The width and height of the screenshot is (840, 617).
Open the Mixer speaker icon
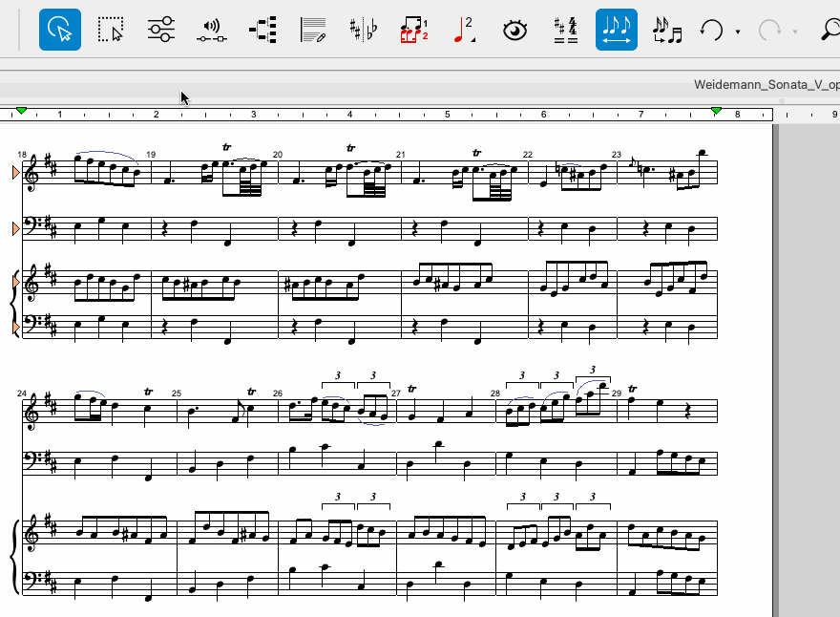coord(212,30)
